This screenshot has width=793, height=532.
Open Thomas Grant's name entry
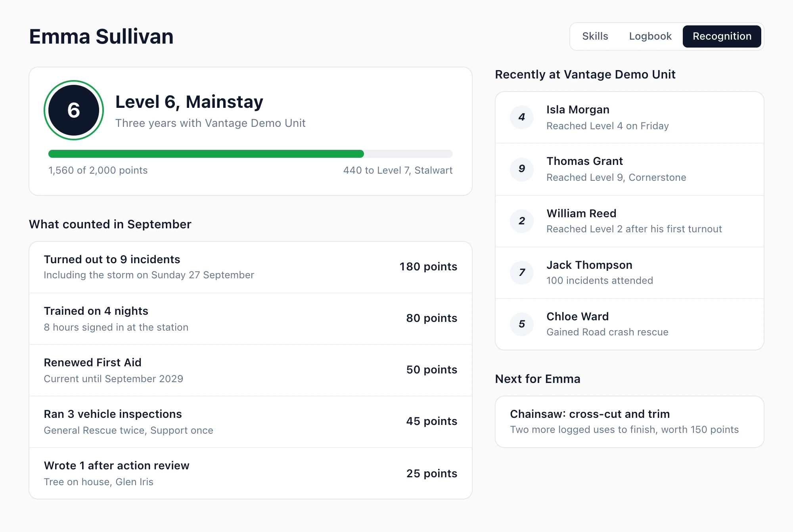[584, 161]
